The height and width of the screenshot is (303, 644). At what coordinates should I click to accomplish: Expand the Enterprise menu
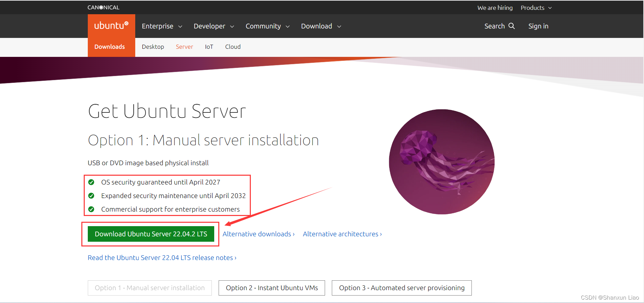tap(162, 26)
